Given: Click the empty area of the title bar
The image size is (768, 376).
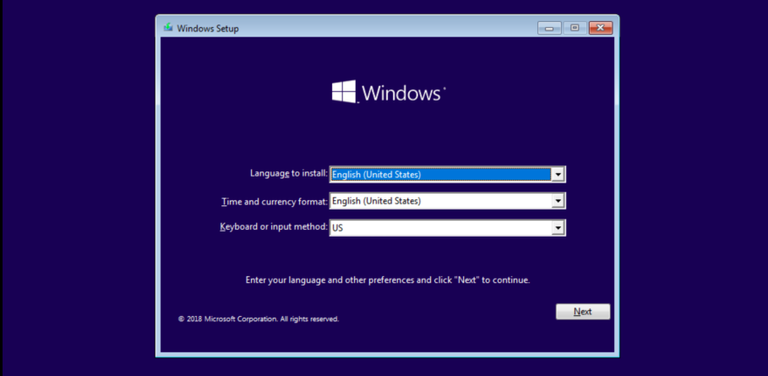Looking at the screenshot, I should [387, 28].
